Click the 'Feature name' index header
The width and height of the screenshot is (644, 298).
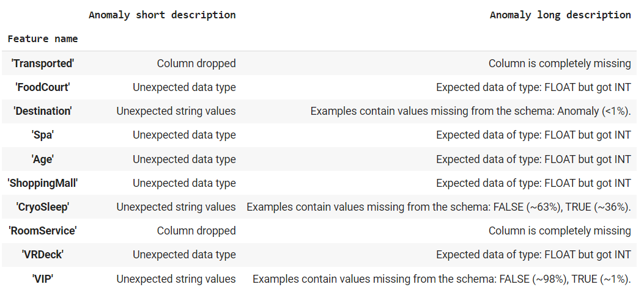coord(43,38)
